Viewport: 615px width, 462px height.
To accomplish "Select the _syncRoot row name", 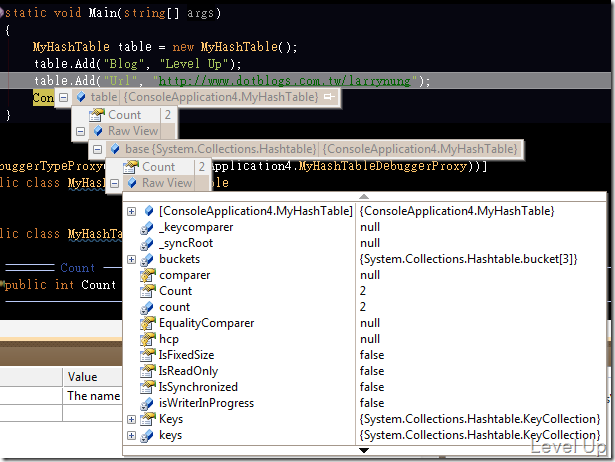I will click(186, 243).
